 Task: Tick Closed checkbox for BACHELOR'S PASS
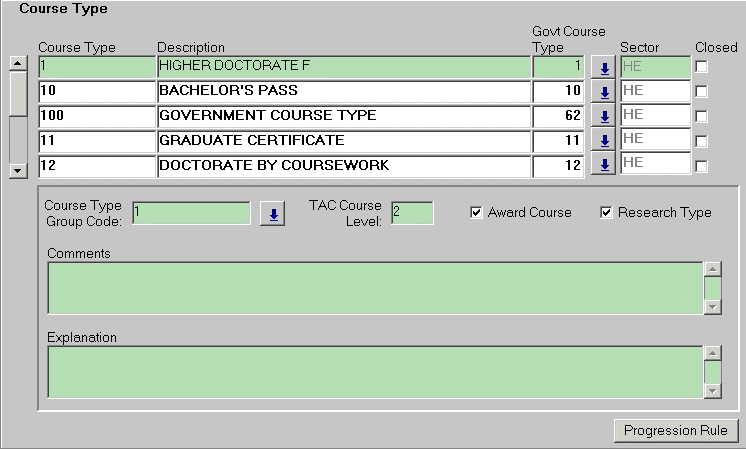pyautogui.click(x=701, y=92)
